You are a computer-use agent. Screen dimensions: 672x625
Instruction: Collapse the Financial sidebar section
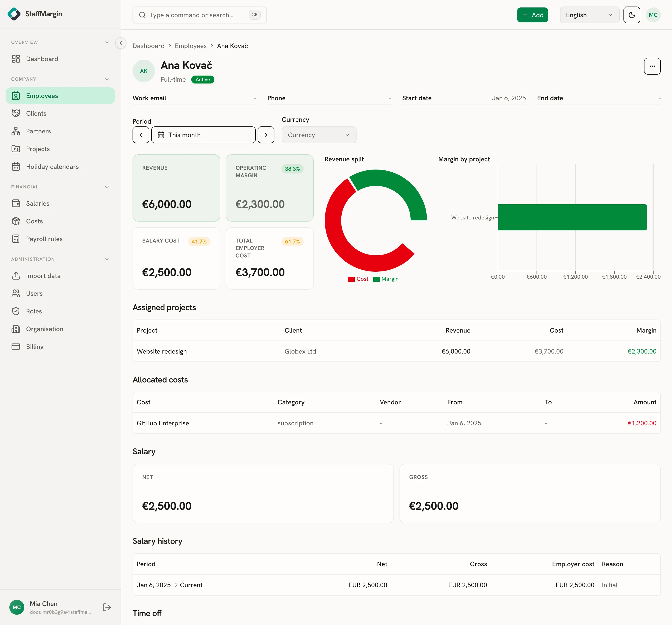107,187
